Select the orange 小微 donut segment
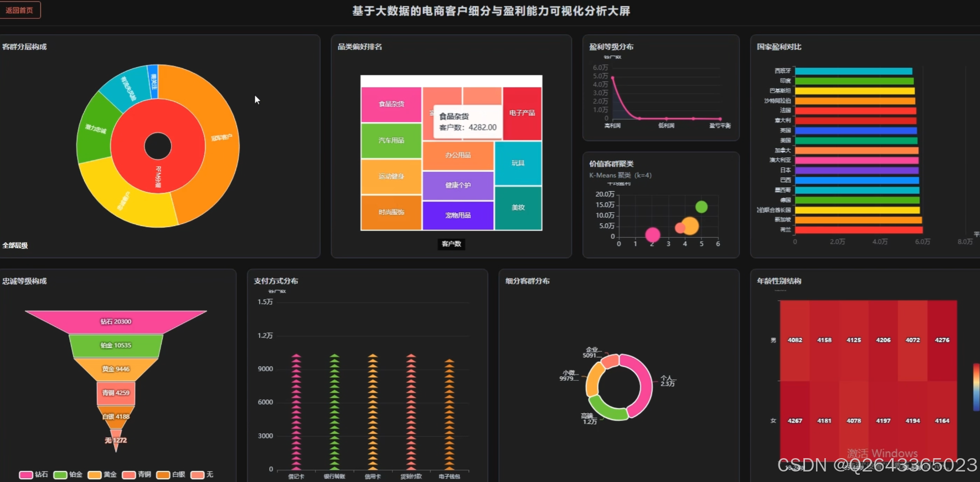Viewport: 980px width, 482px height. pos(592,380)
